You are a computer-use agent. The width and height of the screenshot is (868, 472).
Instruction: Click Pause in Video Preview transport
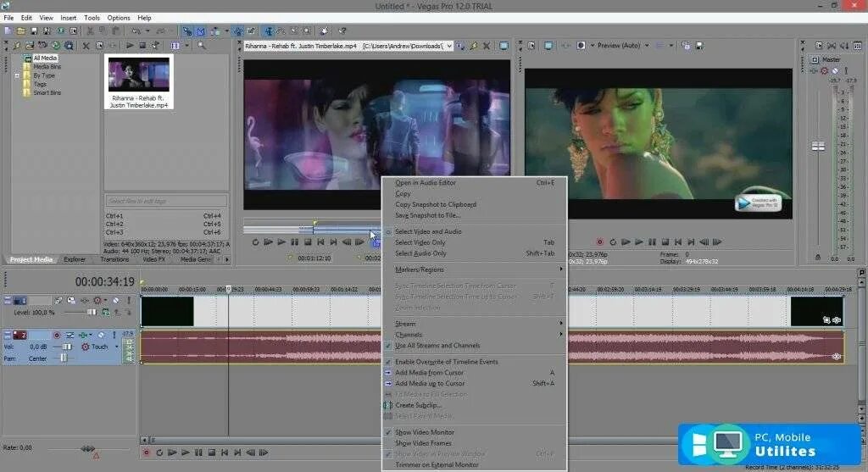(652, 242)
